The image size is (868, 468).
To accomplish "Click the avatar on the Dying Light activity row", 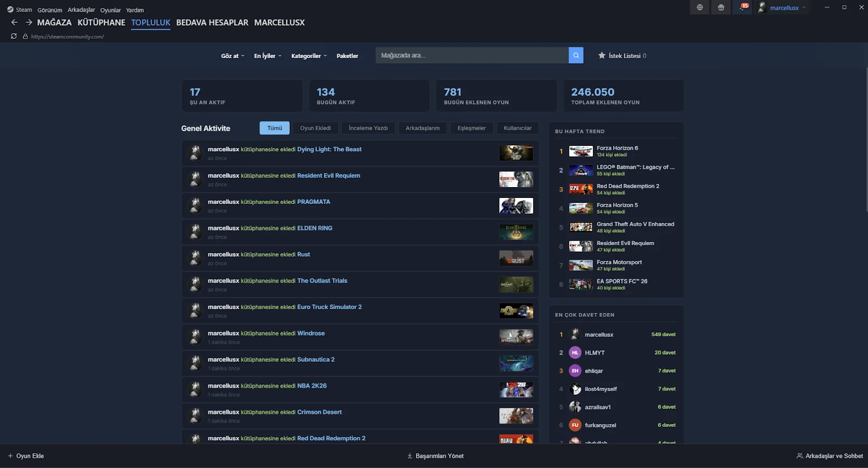I will click(195, 153).
